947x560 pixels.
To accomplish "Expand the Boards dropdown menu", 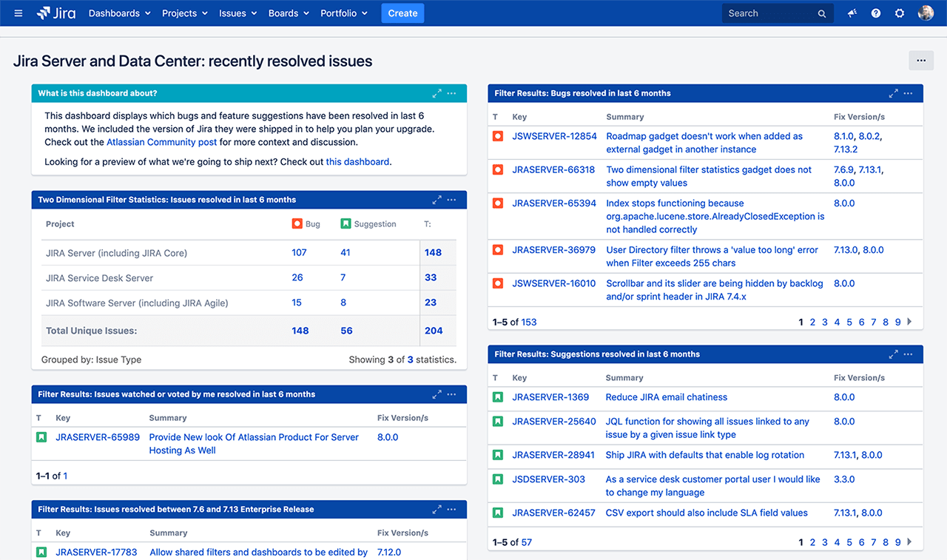I will tap(289, 13).
